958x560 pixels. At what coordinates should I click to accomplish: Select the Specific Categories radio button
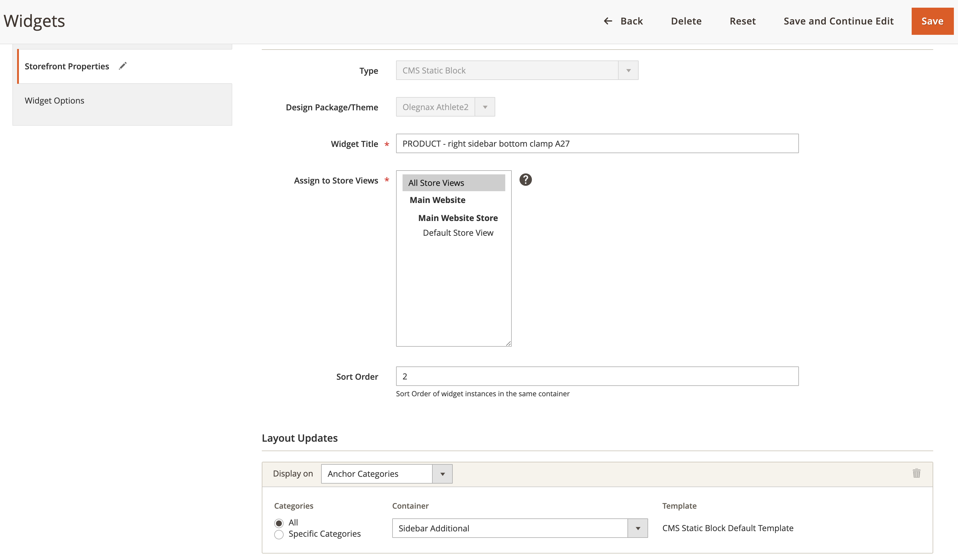coord(279,534)
